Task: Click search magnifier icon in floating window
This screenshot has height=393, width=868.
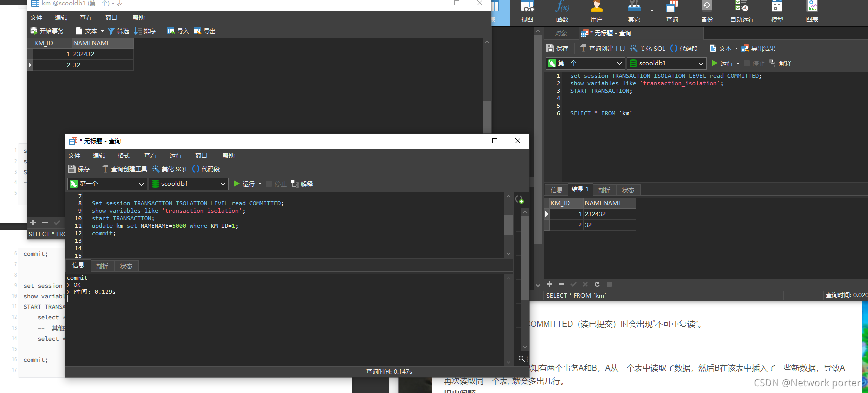Action: (x=522, y=359)
